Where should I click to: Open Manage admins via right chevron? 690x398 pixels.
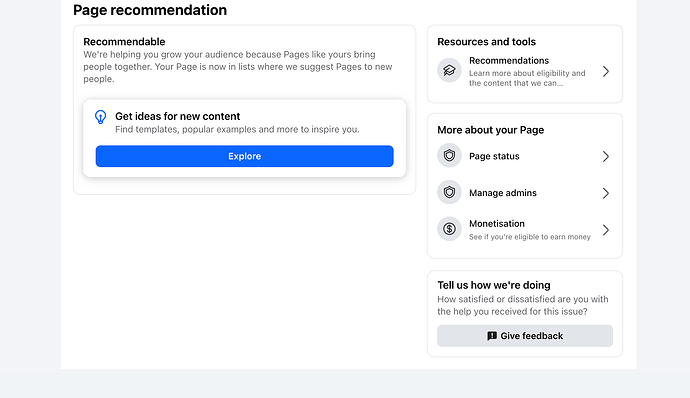click(x=606, y=193)
